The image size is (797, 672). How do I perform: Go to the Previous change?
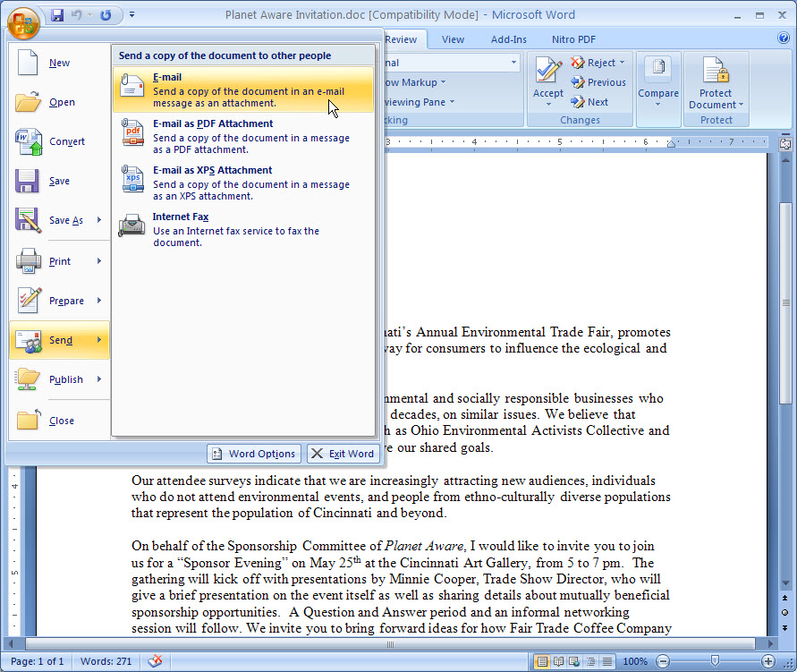click(x=598, y=82)
